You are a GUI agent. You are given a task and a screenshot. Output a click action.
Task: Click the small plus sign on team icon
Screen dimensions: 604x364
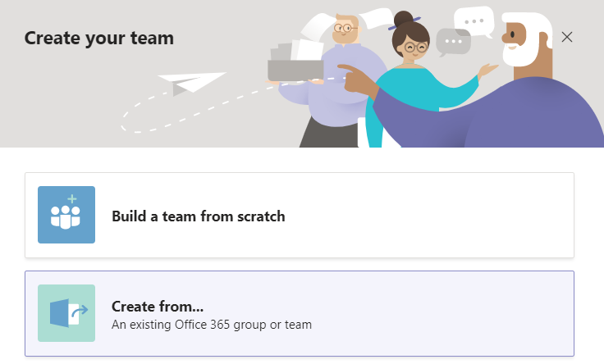click(x=72, y=199)
